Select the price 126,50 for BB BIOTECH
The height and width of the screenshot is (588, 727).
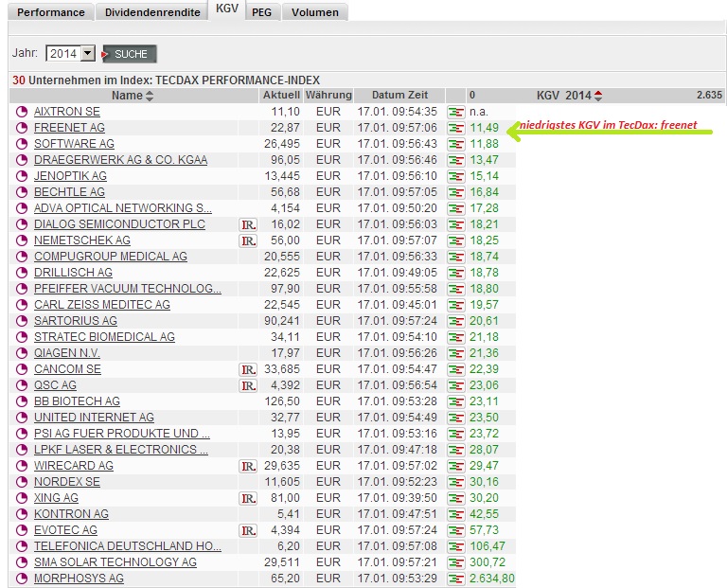tap(282, 401)
